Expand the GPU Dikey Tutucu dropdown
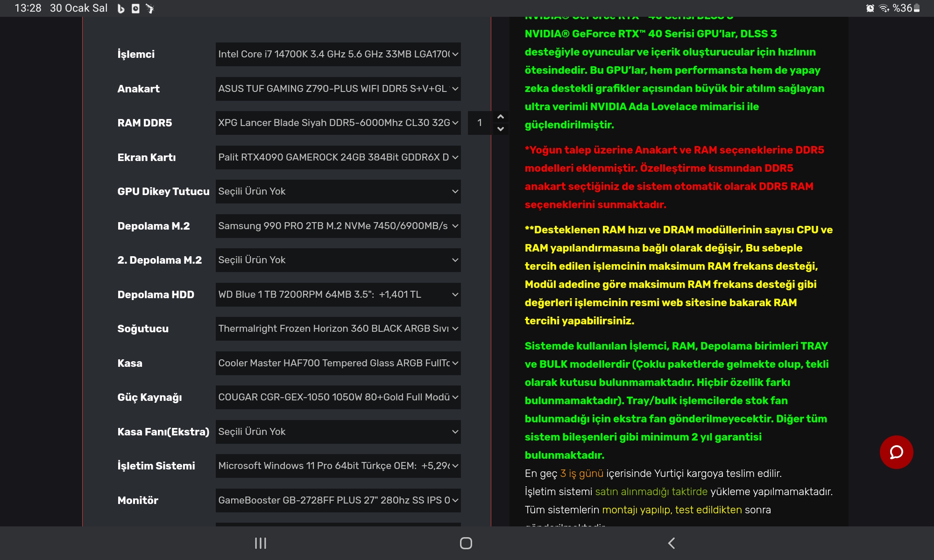 point(338,191)
